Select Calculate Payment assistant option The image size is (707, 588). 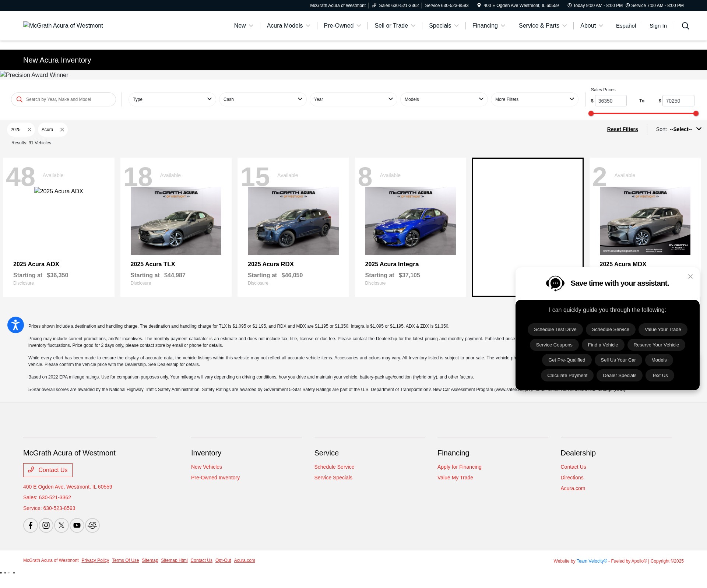coord(567,376)
